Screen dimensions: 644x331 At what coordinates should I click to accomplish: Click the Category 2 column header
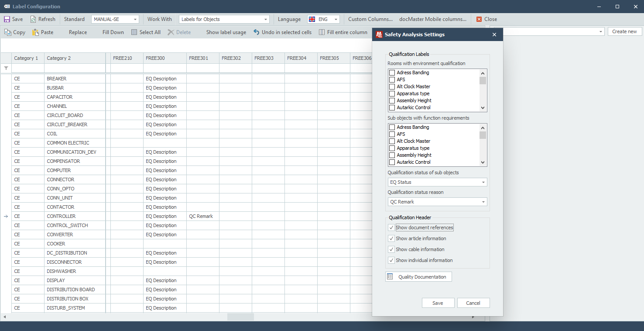point(75,58)
